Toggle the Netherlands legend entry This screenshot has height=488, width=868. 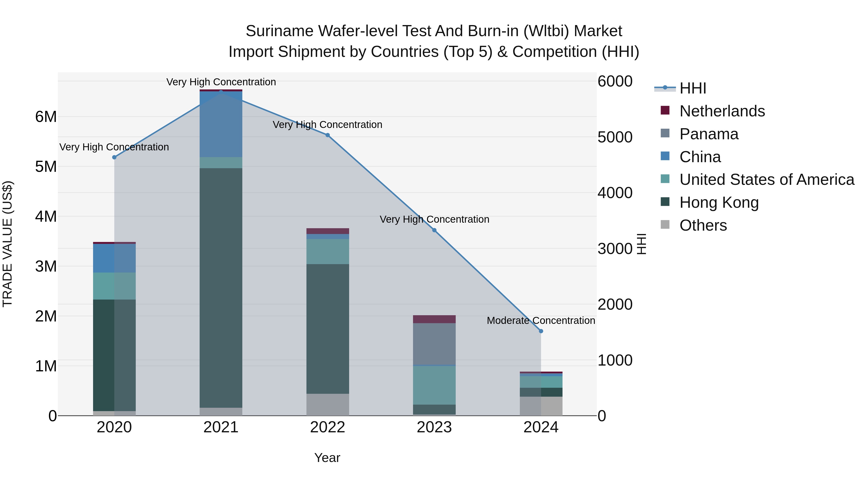coord(713,111)
